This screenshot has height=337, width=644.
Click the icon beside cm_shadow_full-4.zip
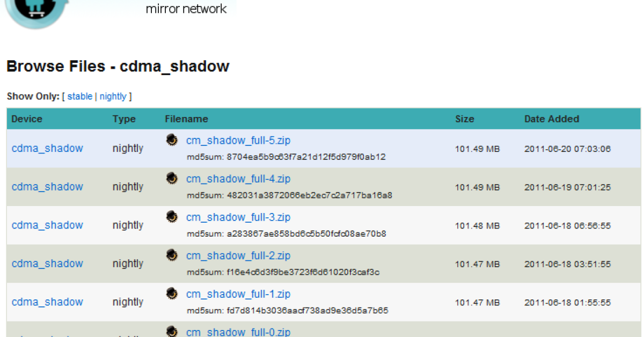click(x=172, y=178)
